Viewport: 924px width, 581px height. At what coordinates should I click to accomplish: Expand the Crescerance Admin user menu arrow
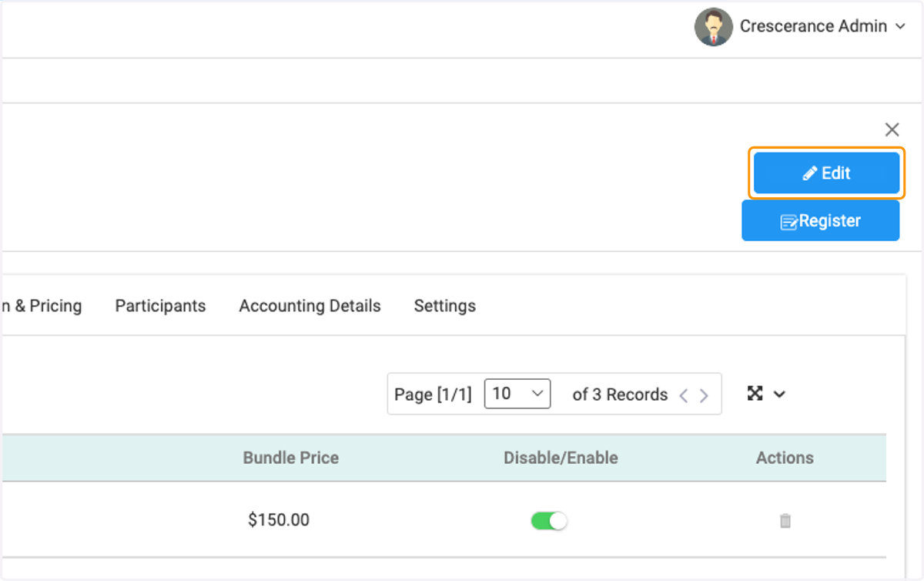tap(900, 27)
